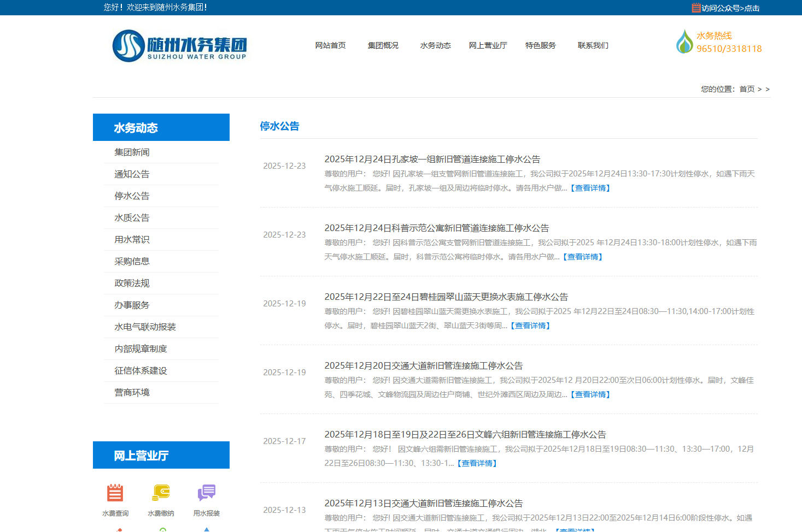Select 水务动态 in the top navigation
Viewport: 802px width, 532px height.
(435, 45)
